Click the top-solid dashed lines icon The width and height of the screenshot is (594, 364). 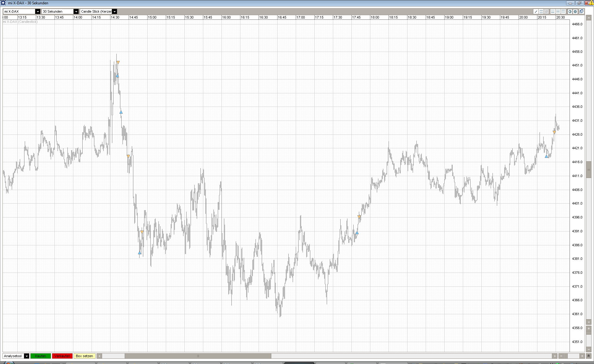pyautogui.click(x=563, y=11)
